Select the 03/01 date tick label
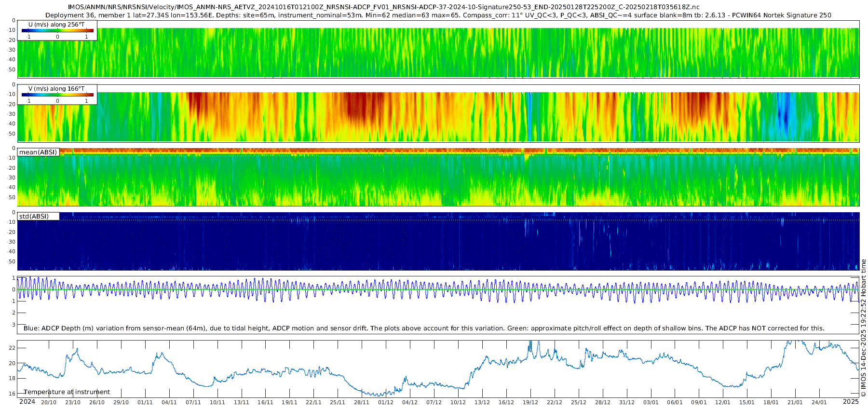 click(651, 402)
